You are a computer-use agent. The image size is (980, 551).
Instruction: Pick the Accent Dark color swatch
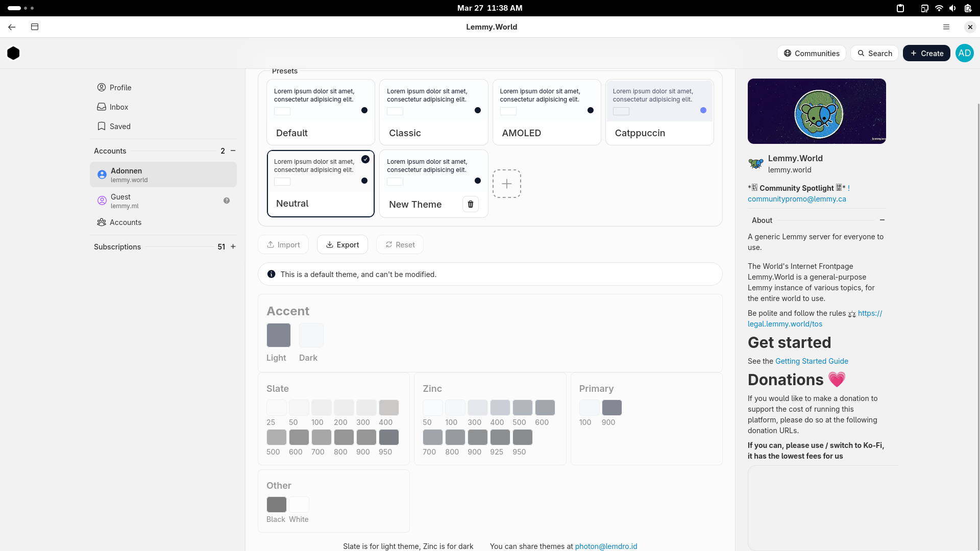pos(311,335)
